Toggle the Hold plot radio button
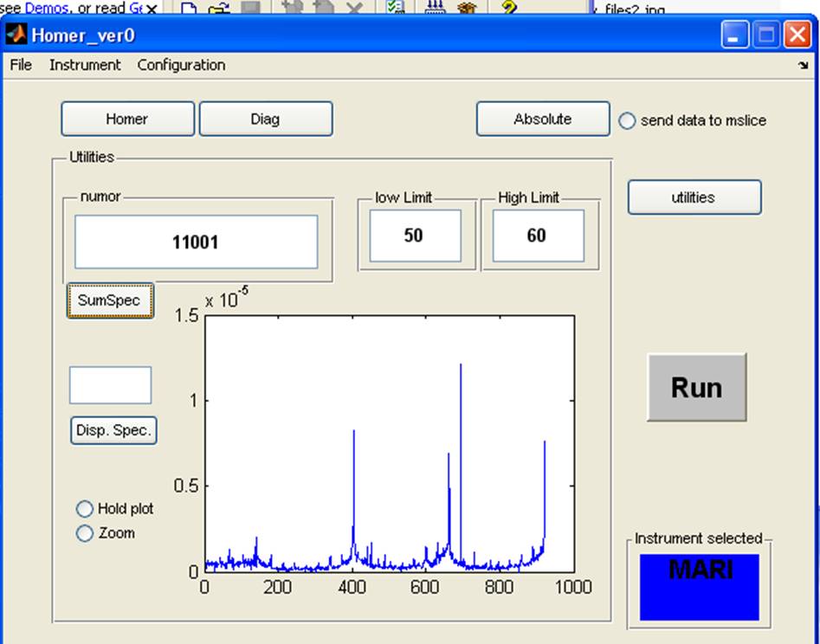The image size is (820, 644). (x=85, y=509)
